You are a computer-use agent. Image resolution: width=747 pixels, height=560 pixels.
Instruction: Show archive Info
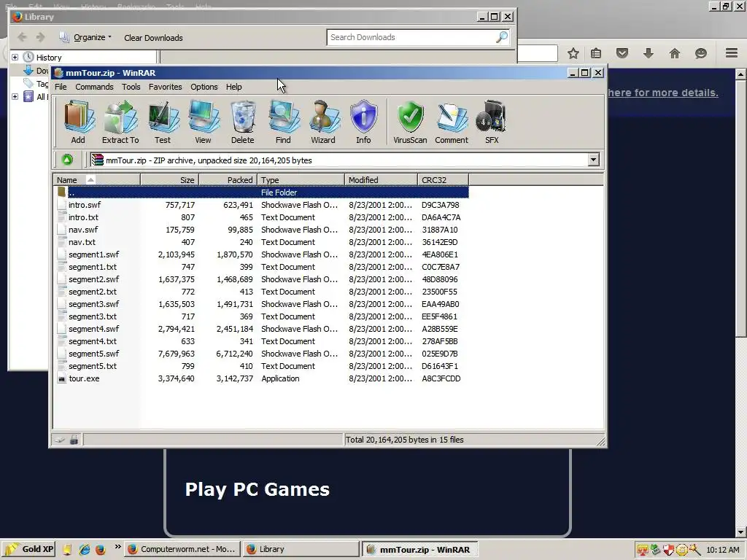click(x=363, y=122)
